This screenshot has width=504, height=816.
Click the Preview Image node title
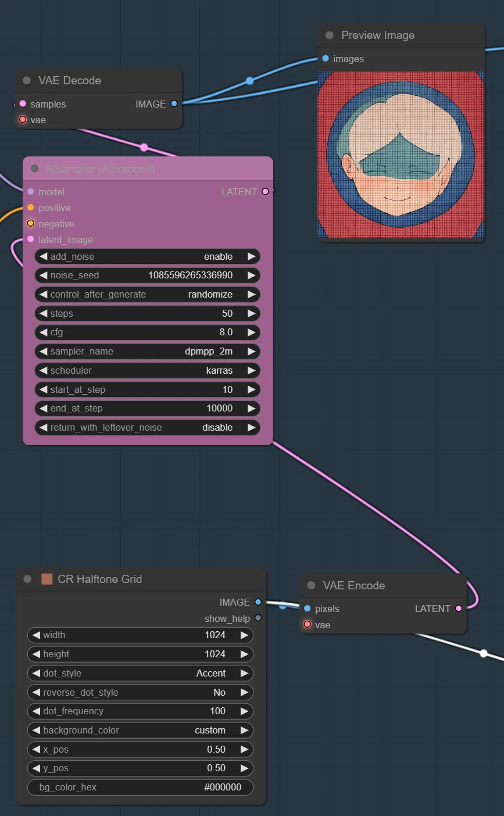[x=378, y=35]
